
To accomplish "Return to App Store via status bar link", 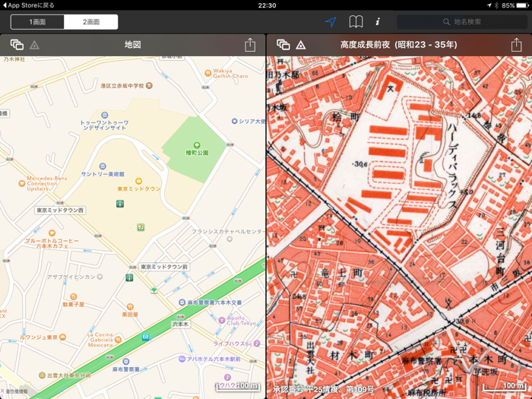I will point(29,5).
